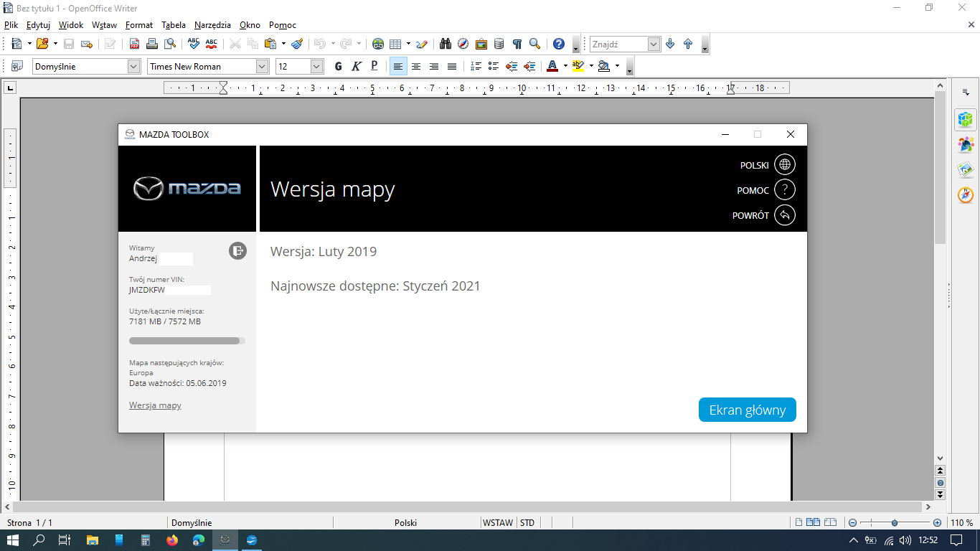Click the Znajdź search input field
Image resolution: width=980 pixels, height=551 pixels.
click(618, 44)
